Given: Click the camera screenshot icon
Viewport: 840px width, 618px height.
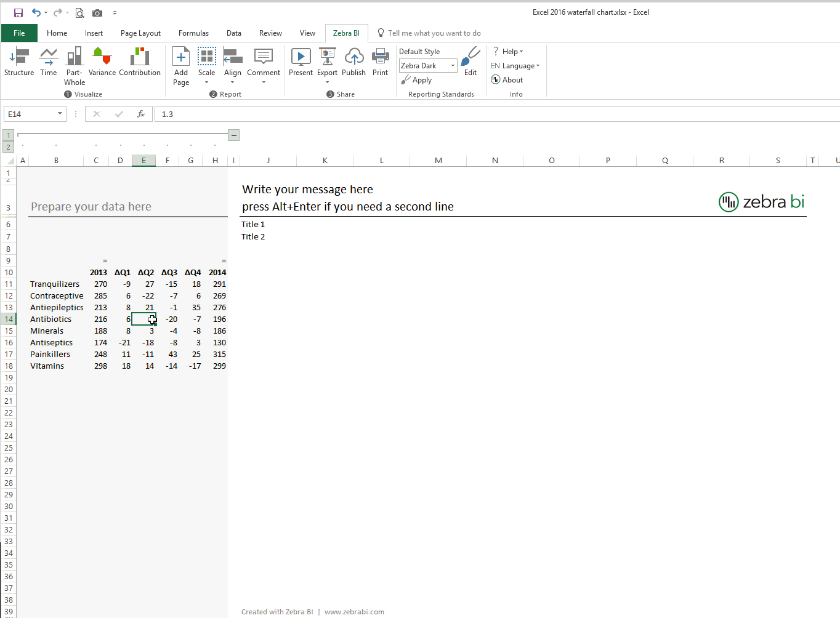Looking at the screenshot, I should click(97, 12).
